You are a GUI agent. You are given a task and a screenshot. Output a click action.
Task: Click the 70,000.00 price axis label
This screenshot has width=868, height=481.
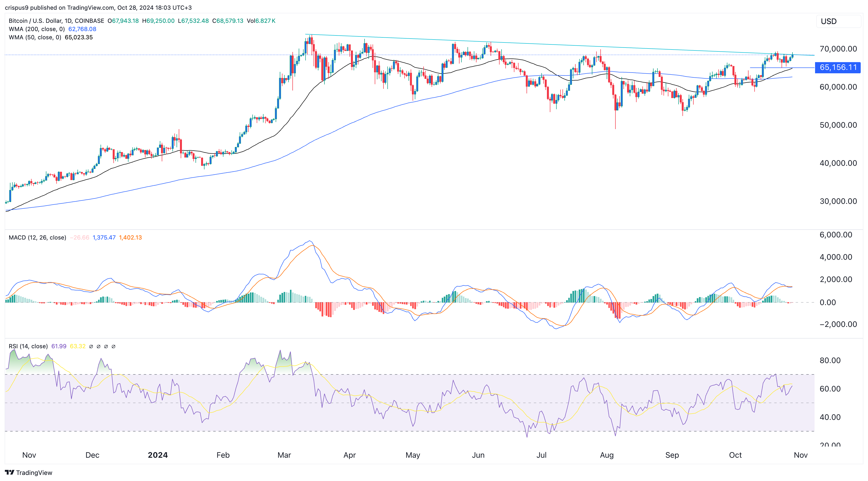click(x=838, y=49)
